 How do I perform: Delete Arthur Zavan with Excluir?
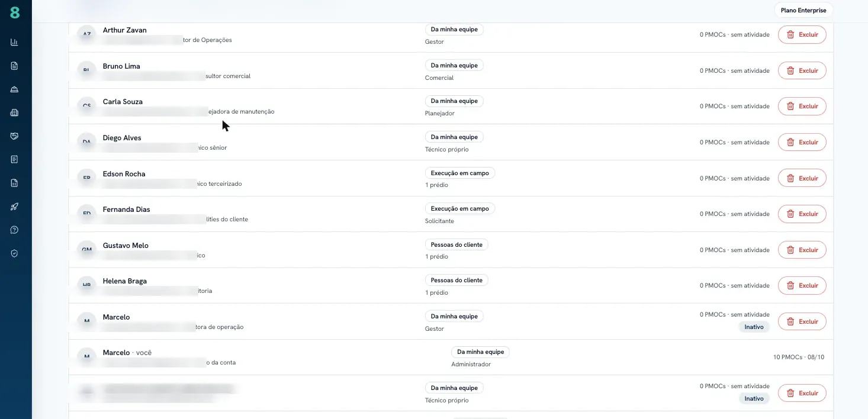pyautogui.click(x=802, y=34)
